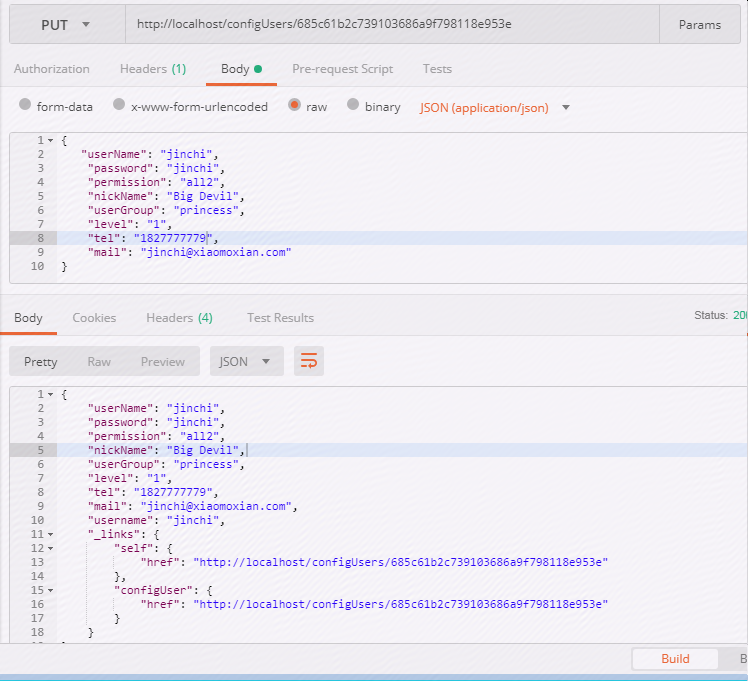Collapse line 1 in the response body

[x=50, y=394]
